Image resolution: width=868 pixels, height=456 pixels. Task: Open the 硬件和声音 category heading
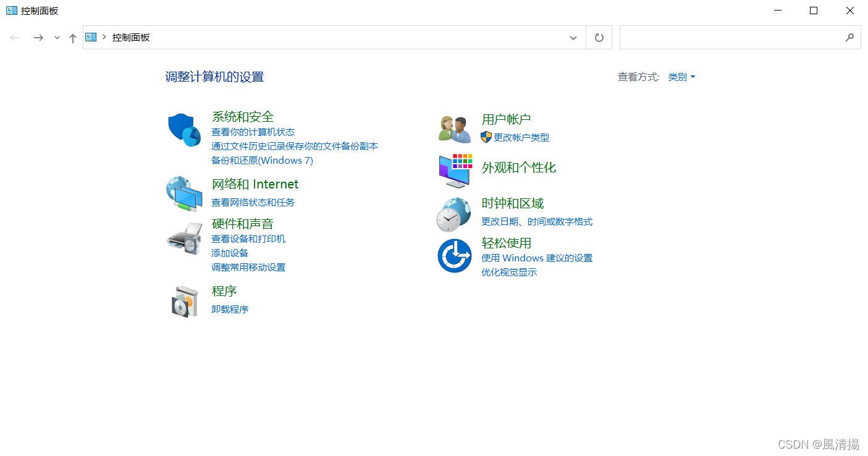tap(243, 224)
